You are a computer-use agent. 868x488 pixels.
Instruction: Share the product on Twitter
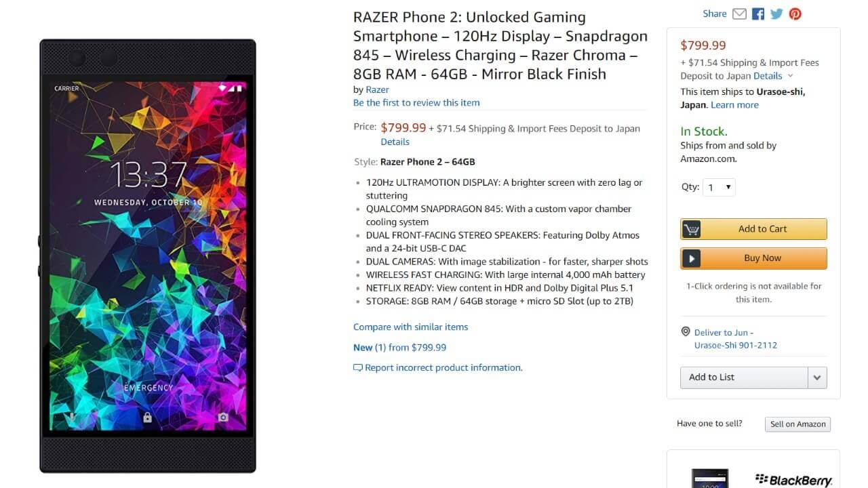coord(776,14)
